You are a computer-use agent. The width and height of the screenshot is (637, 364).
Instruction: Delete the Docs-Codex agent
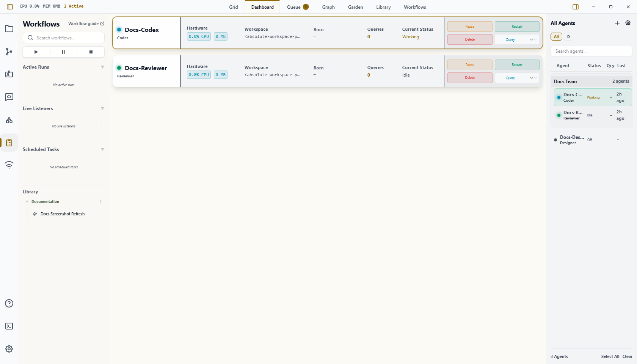470,39
